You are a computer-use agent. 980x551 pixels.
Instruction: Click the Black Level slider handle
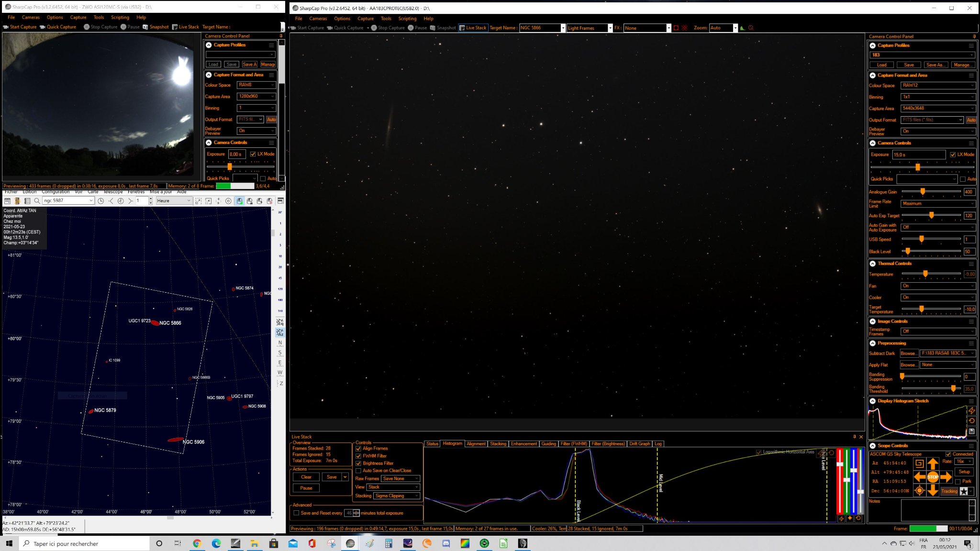[908, 251]
